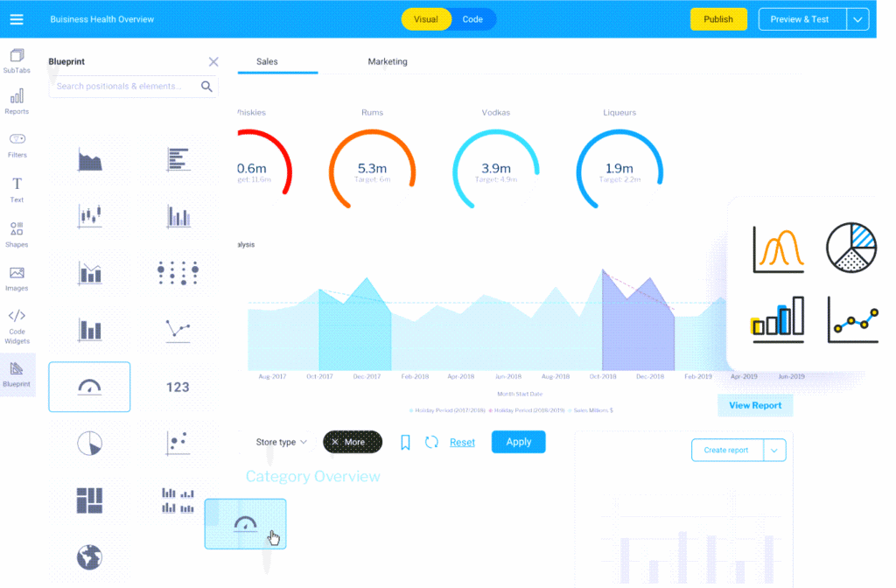
Task: Open the SubTabs sidebar tool
Action: tap(17, 60)
